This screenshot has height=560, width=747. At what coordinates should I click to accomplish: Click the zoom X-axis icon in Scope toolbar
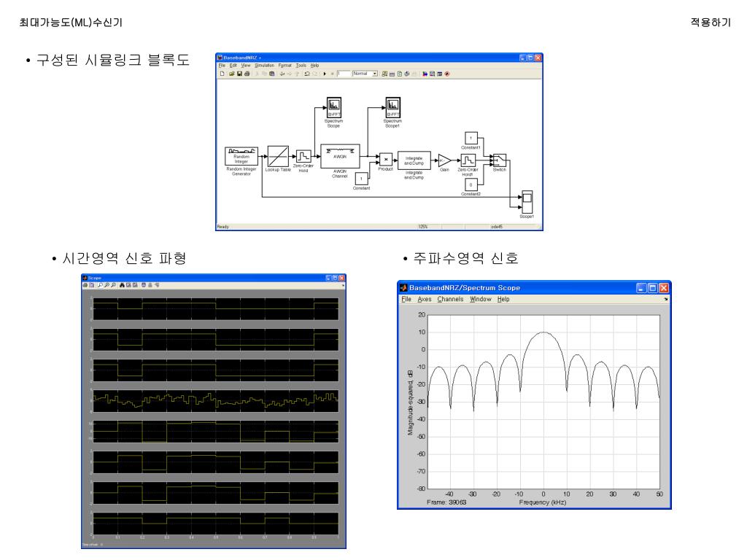107,285
